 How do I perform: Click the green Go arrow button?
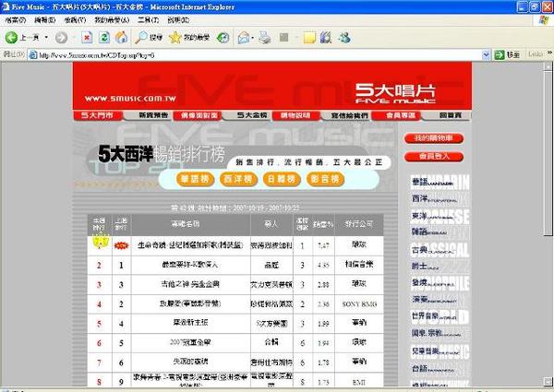[x=500, y=54]
